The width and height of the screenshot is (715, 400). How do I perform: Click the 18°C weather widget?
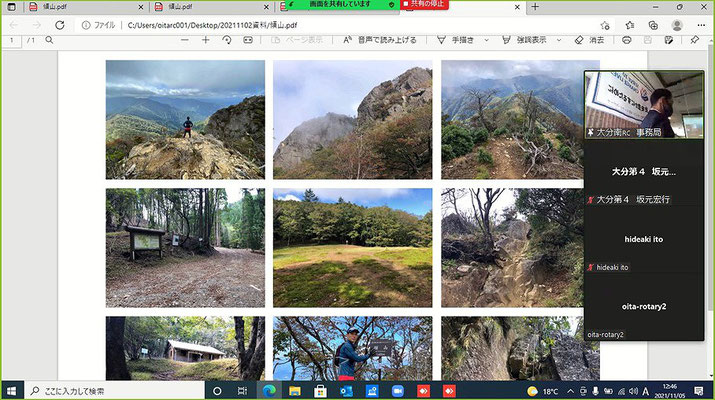[543, 391]
